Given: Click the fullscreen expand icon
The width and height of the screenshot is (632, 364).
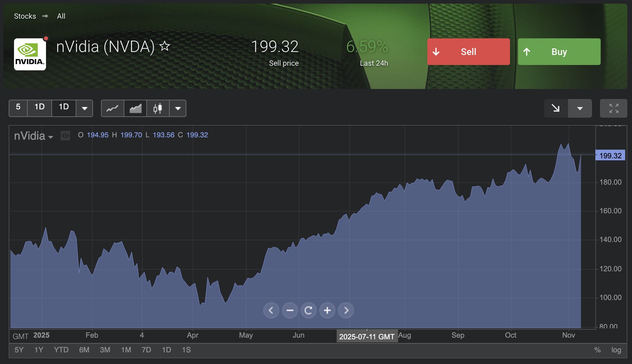Looking at the screenshot, I should [x=613, y=108].
